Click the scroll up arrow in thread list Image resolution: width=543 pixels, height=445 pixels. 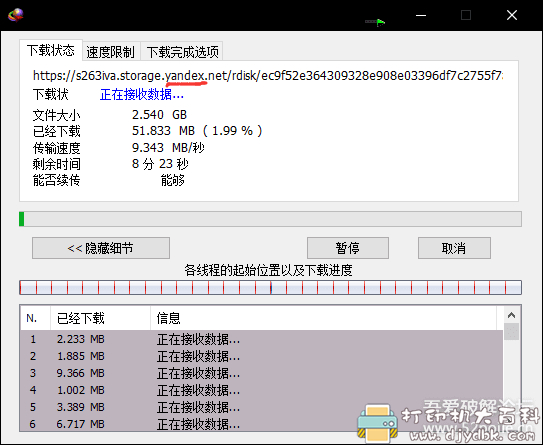click(511, 315)
